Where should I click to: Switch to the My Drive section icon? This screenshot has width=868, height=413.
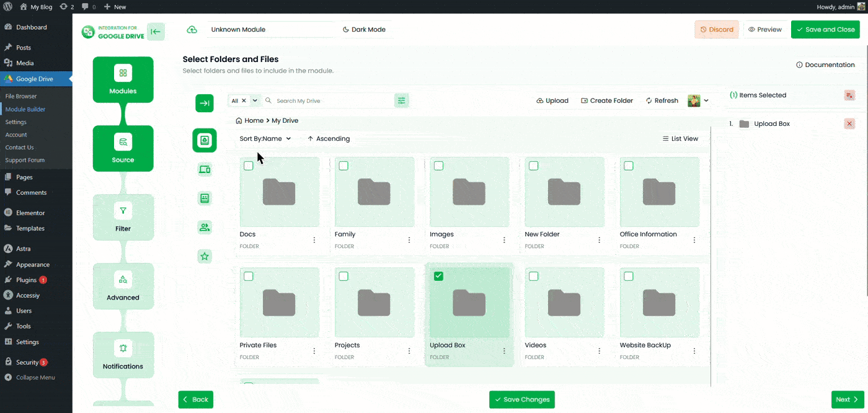pyautogui.click(x=205, y=140)
